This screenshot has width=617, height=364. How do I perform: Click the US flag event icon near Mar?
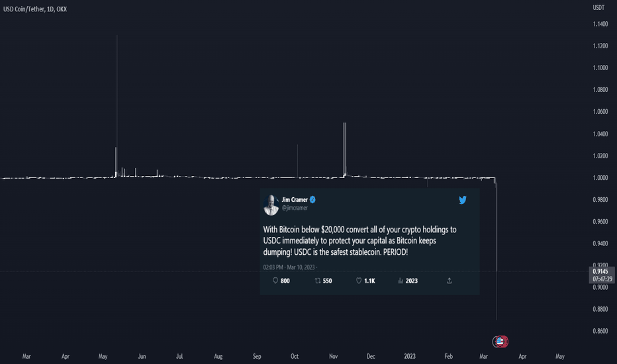500,341
